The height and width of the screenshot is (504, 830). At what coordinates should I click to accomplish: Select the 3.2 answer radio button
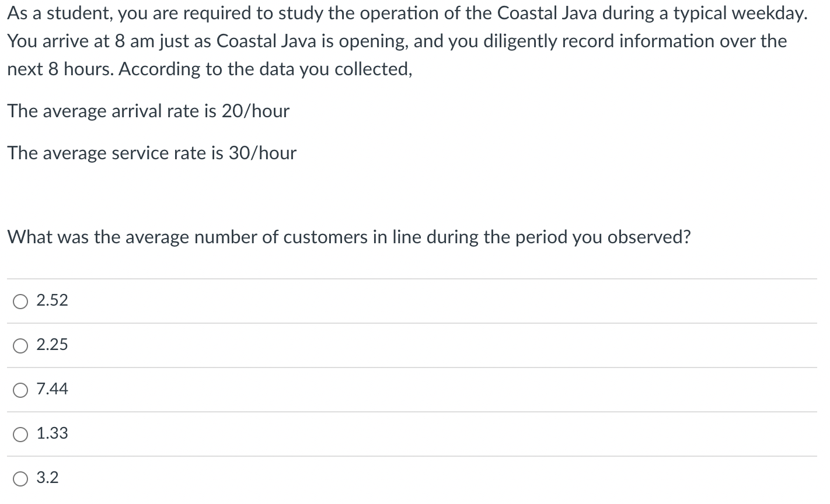click(x=20, y=479)
